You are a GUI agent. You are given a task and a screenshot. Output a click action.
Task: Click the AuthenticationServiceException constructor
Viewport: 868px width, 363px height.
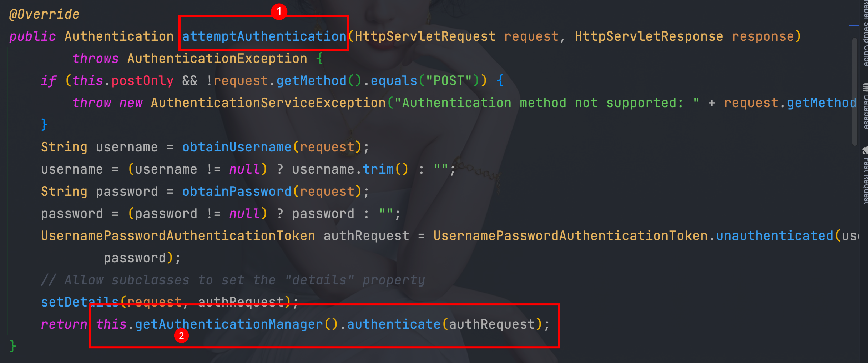coord(268,103)
